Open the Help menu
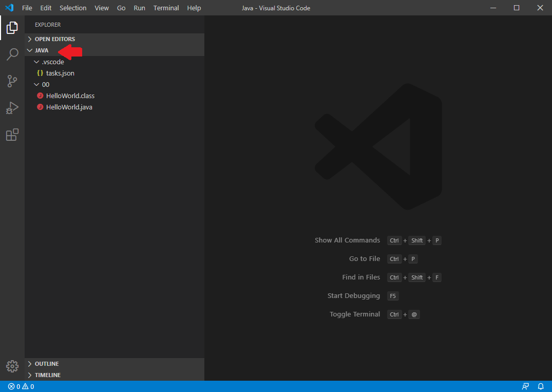The width and height of the screenshot is (552, 392). click(x=194, y=8)
